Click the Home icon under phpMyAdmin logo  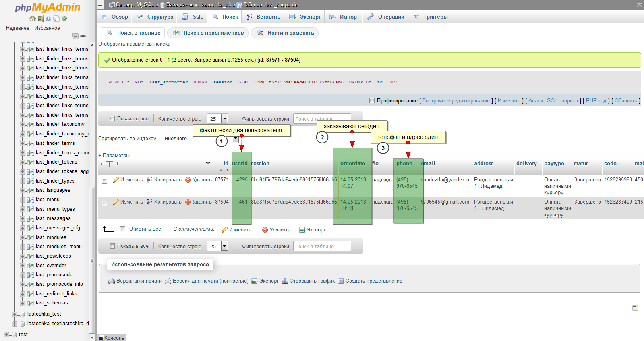(33, 19)
